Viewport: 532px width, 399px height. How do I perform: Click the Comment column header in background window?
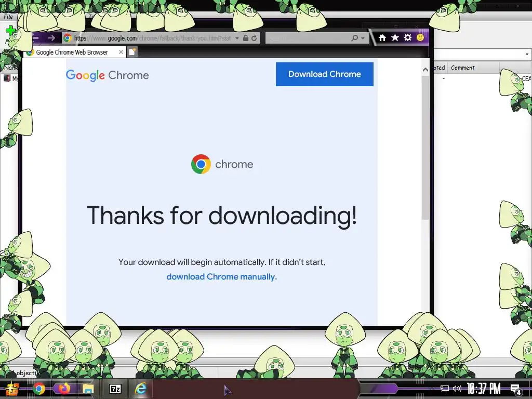[x=463, y=68]
